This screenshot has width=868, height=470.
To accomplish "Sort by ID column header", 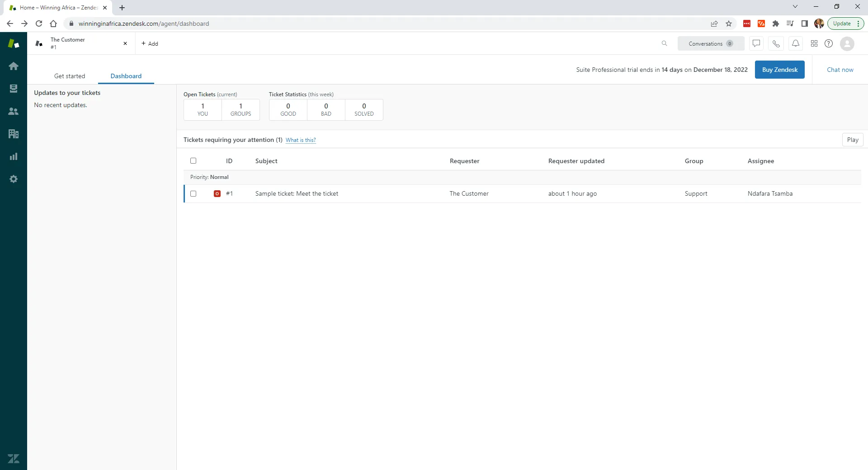I will click(229, 161).
